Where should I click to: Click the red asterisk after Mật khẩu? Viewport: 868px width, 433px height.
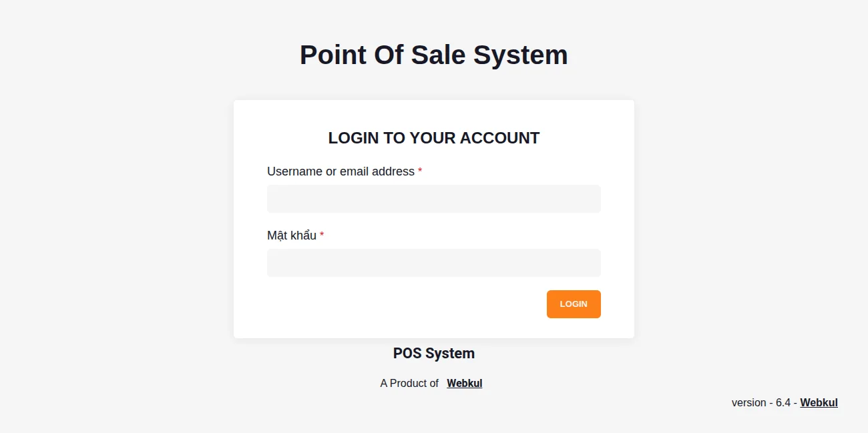pos(321,235)
